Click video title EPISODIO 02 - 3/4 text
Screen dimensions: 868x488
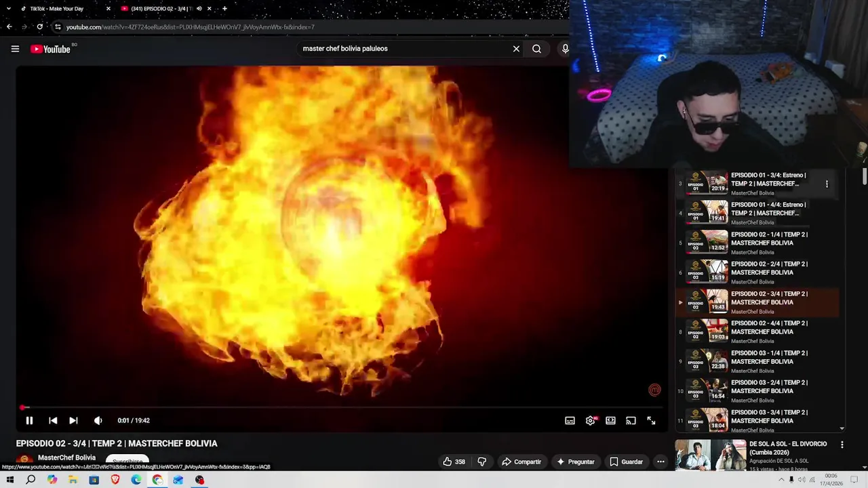(x=117, y=443)
